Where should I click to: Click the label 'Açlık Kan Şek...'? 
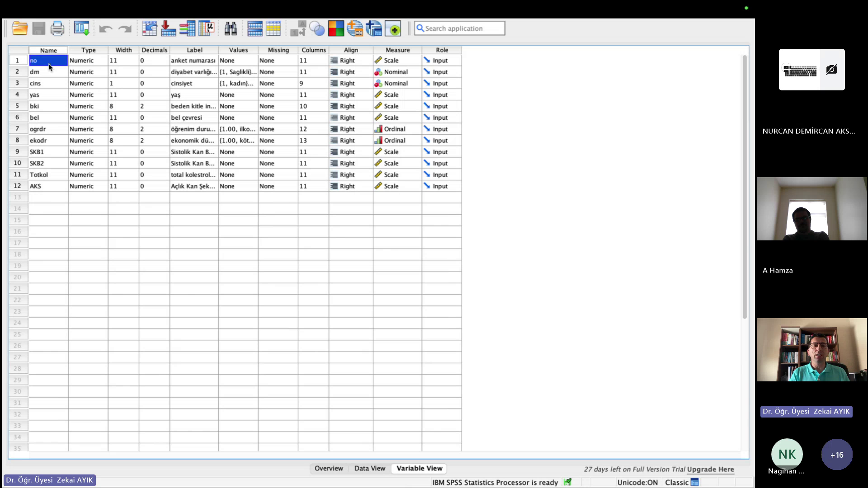tap(193, 186)
